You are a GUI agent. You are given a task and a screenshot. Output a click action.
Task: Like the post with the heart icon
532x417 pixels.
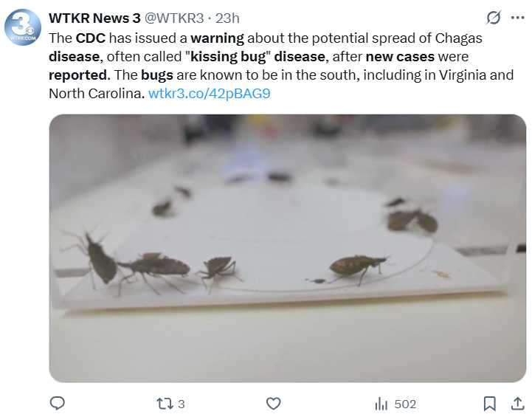coord(273,404)
